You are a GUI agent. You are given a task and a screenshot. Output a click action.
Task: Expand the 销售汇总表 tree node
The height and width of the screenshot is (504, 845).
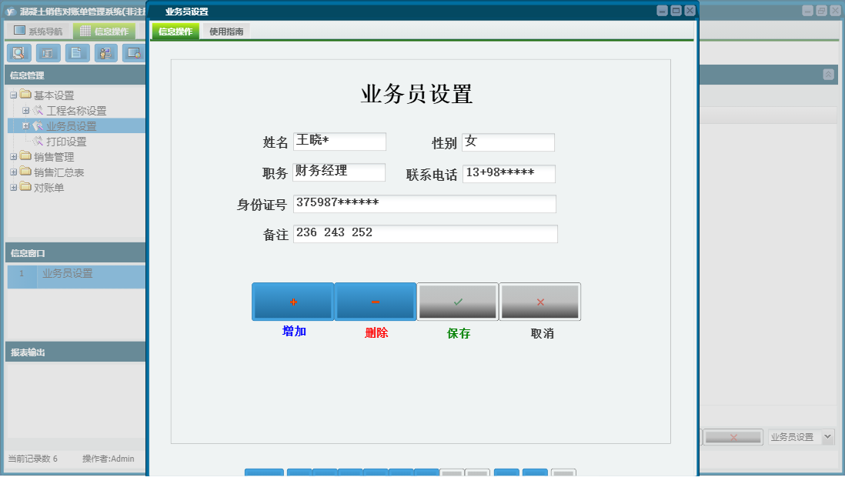coord(13,172)
